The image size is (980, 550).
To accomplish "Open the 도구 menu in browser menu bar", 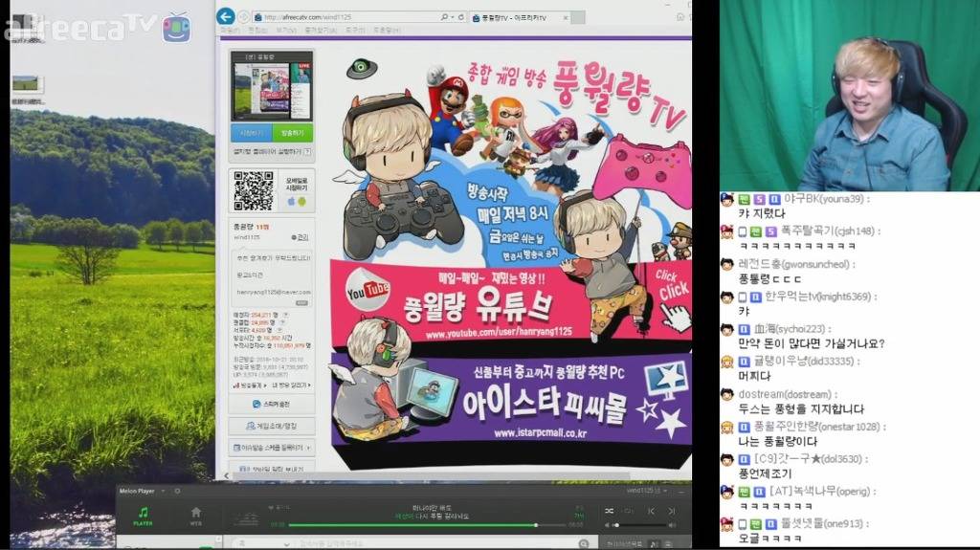I will [x=355, y=30].
